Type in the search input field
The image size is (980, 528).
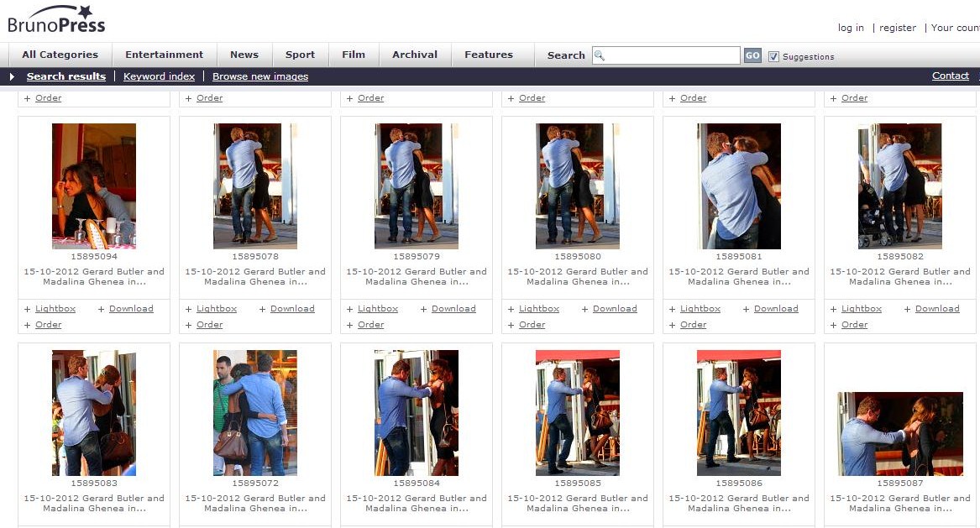672,55
